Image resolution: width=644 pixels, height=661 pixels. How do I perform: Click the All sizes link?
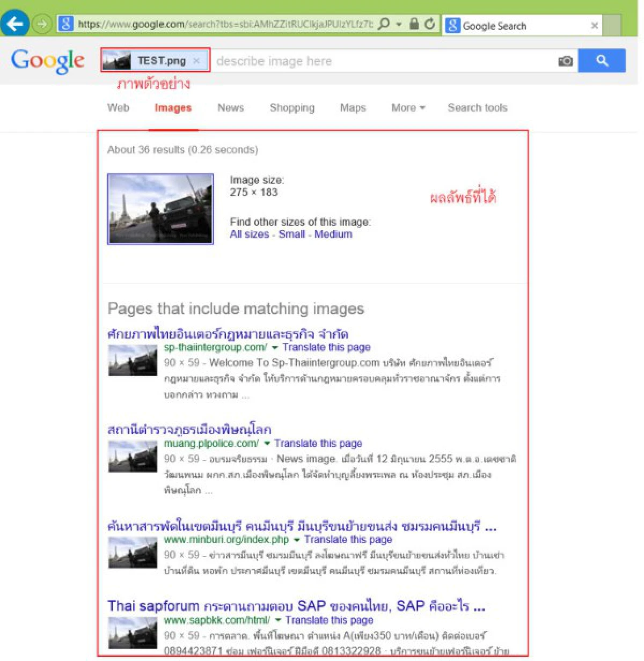[250, 234]
